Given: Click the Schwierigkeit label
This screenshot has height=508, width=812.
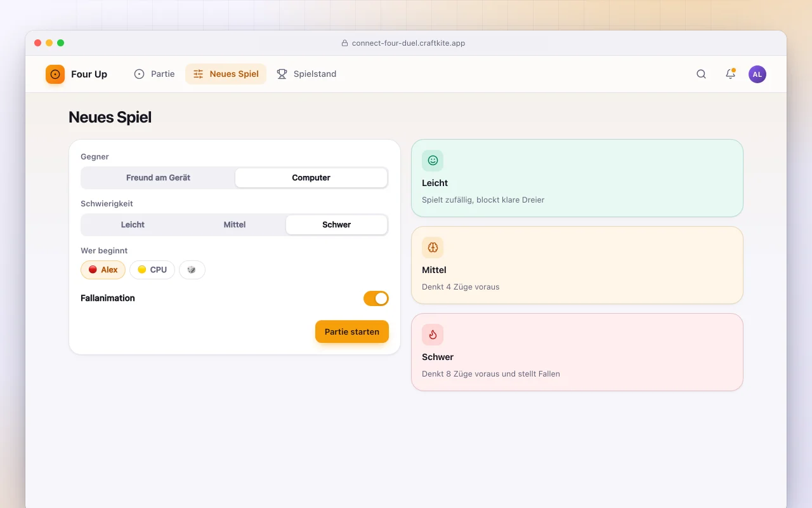Looking at the screenshot, I should pos(107,204).
